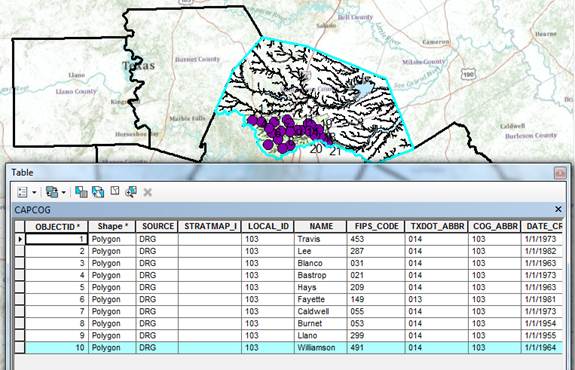The image size is (575, 370).
Task: Expand the Table Options dropdown arrow
Action: click(34, 192)
